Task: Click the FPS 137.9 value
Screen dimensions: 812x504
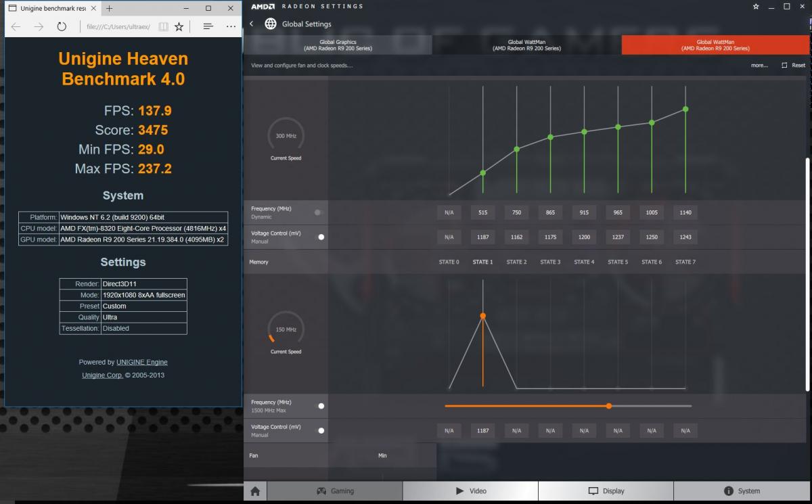Action: tap(155, 110)
